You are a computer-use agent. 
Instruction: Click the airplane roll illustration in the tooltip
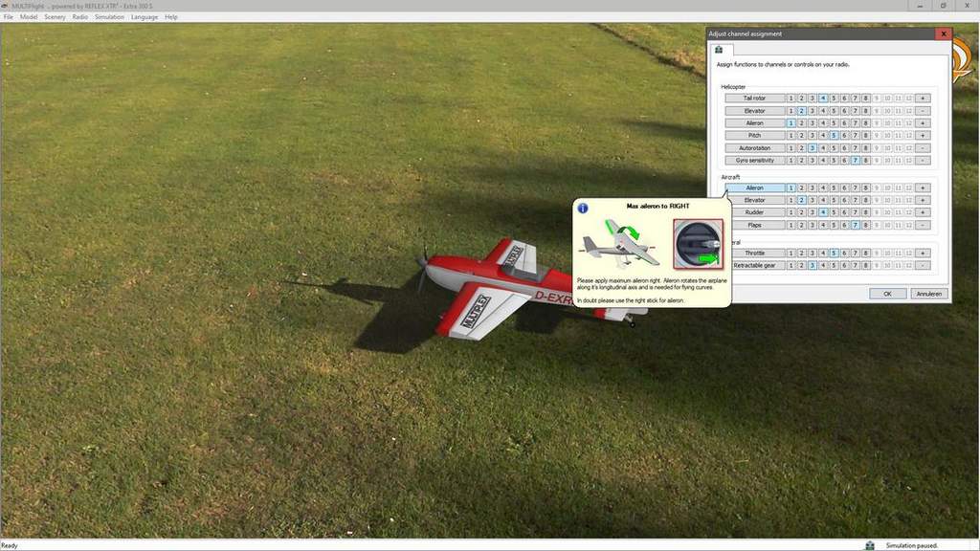tap(622, 243)
